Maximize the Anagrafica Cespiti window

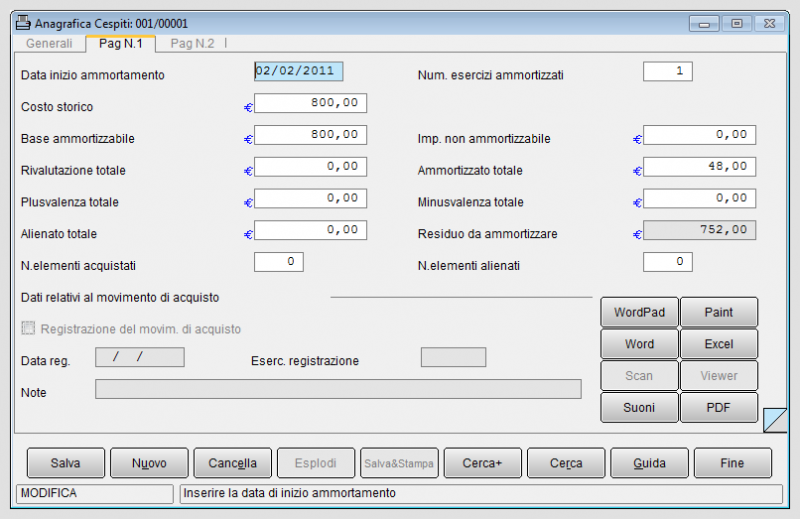[736, 24]
